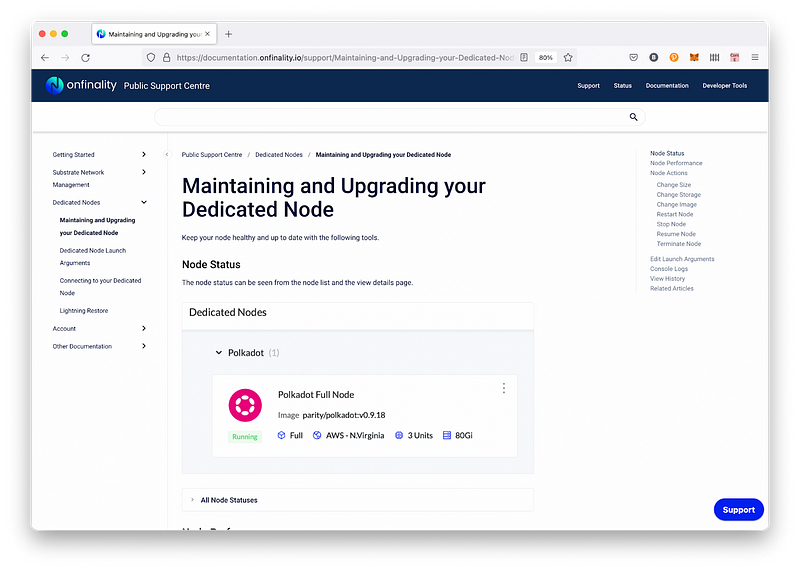Click the image text parity/polkadot:v0.9.18
The width and height of the screenshot is (800, 571).
click(343, 415)
